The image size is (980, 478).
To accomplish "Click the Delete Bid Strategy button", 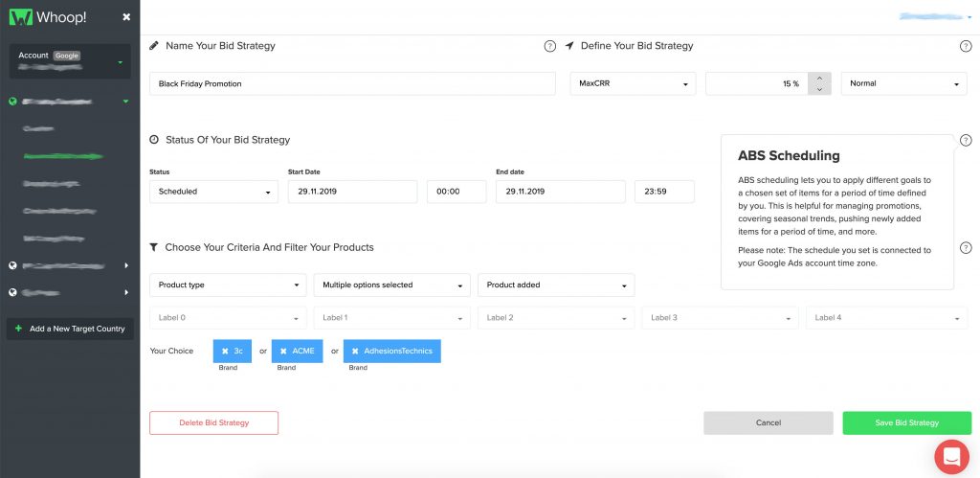I will point(213,423).
